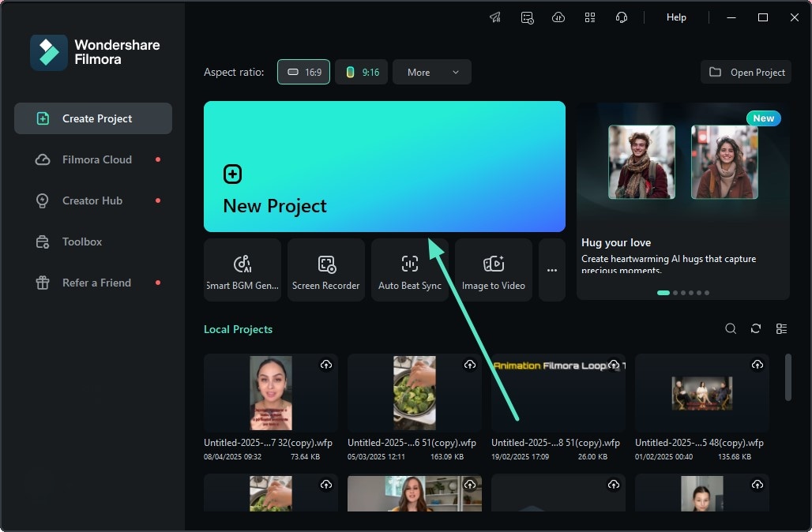Click the date 19/02/2025 17:09

520,457
